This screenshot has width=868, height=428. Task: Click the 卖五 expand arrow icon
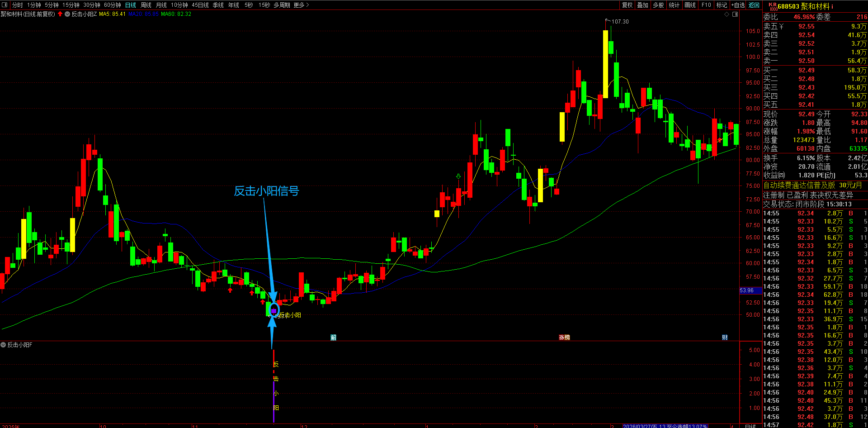pos(781,27)
